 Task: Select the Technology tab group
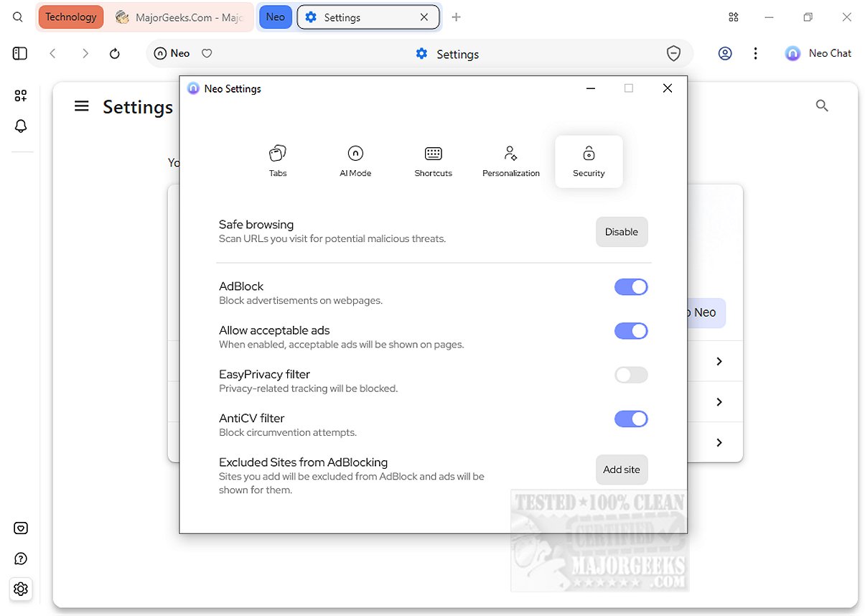70,17
